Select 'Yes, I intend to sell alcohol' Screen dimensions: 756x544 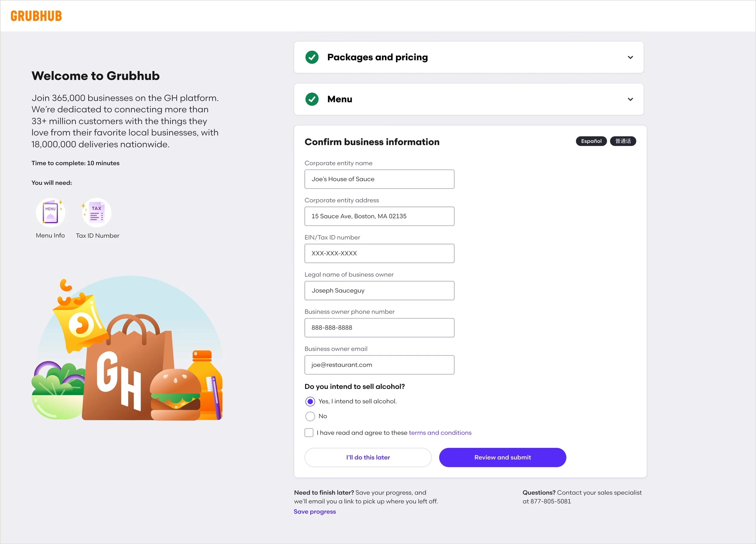click(310, 402)
